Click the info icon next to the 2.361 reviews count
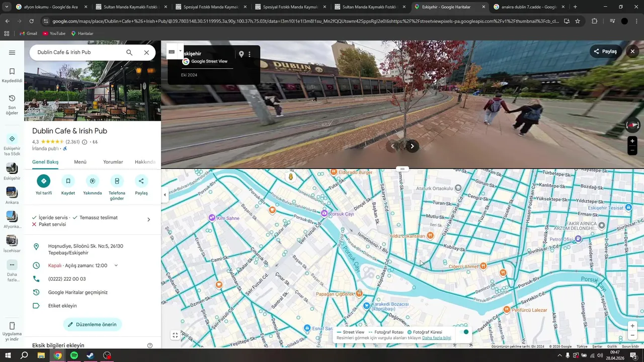Viewport: 644px width, 362px height. click(x=85, y=142)
